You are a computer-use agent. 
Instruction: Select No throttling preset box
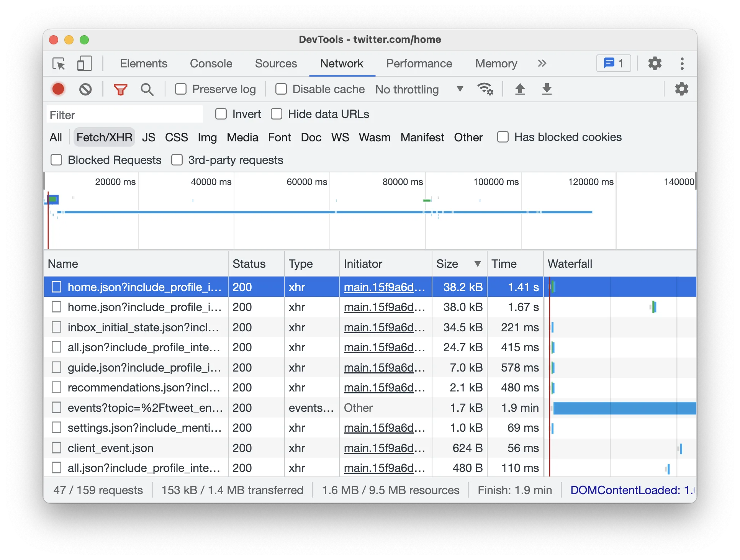tap(419, 89)
